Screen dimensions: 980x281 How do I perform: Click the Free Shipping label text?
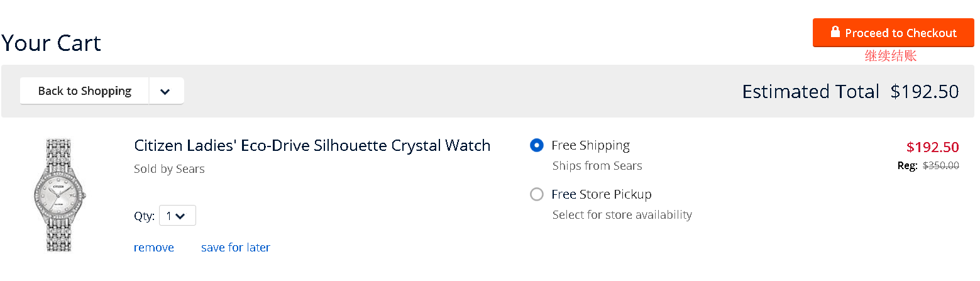tap(590, 145)
